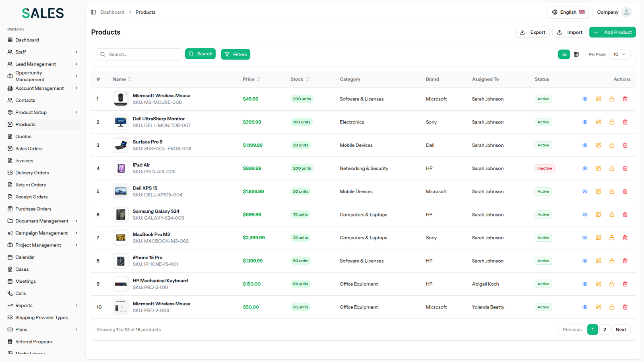Click the sidebar collapse icon beside breadcrumb
644x362 pixels.
pos(93,12)
